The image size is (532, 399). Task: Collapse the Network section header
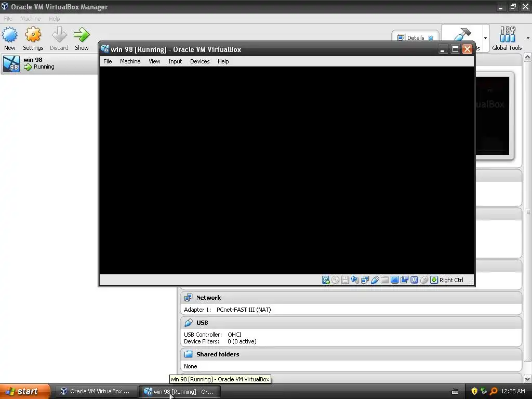point(351,298)
